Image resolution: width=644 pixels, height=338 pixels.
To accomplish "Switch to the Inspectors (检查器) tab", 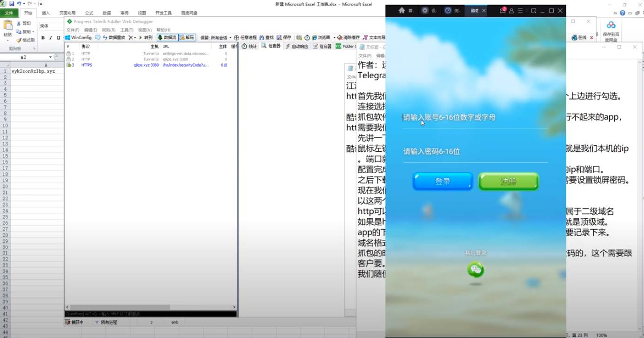I will [x=271, y=46].
